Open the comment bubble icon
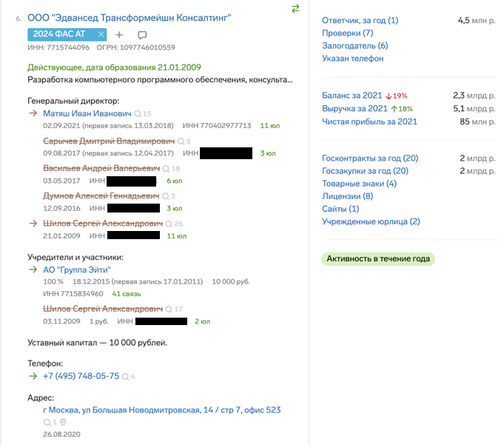 142,35
